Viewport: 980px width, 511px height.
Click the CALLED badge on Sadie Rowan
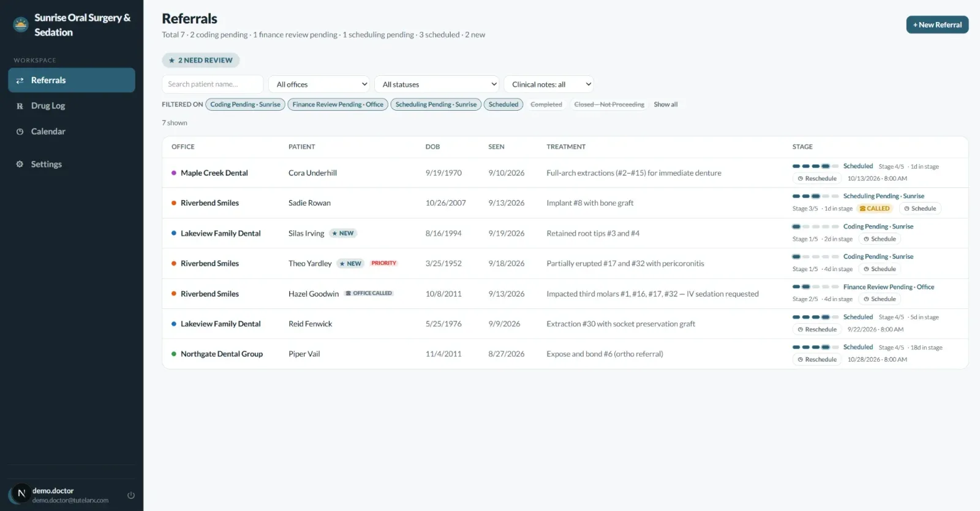(875, 209)
